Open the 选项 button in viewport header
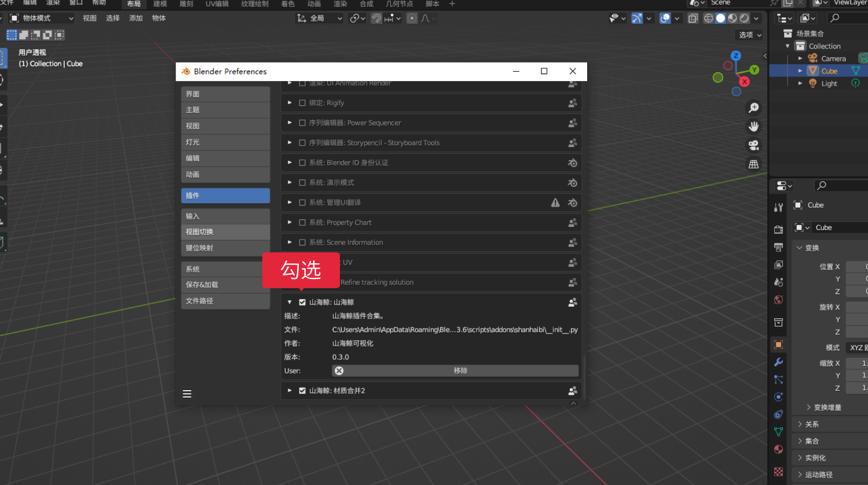 click(749, 35)
